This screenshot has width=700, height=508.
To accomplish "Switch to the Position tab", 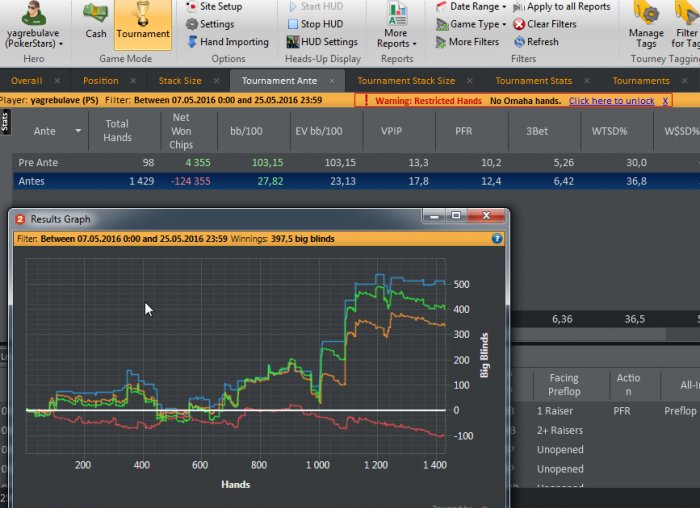I will click(101, 81).
